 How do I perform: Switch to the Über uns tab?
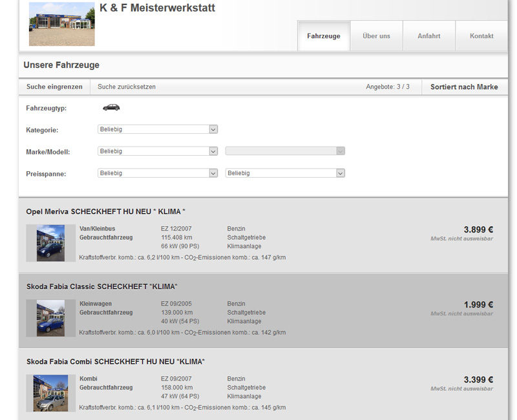(x=377, y=36)
